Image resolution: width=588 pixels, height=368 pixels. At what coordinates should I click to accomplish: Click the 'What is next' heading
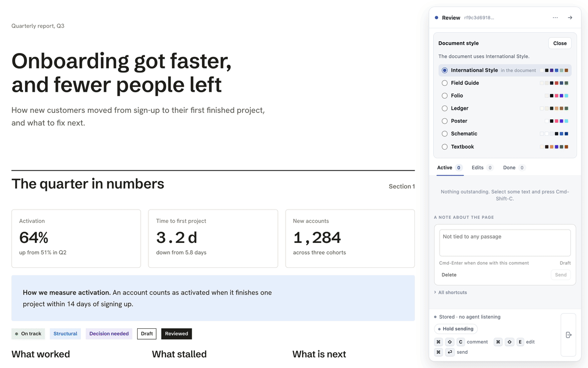319,354
